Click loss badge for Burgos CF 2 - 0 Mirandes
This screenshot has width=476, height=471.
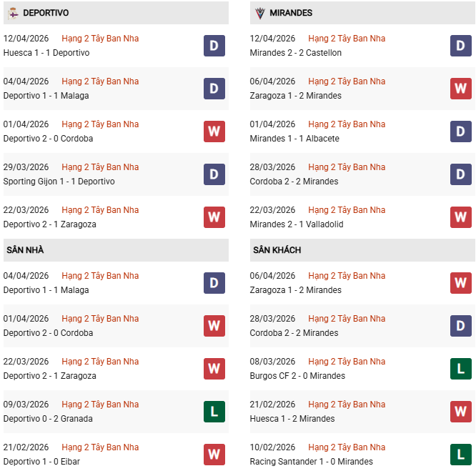(x=461, y=369)
